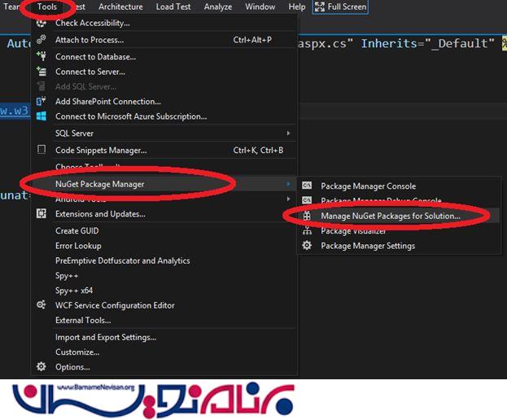This screenshot has width=507, height=420.
Task: Click the Connect to Database icon
Action: (x=42, y=57)
